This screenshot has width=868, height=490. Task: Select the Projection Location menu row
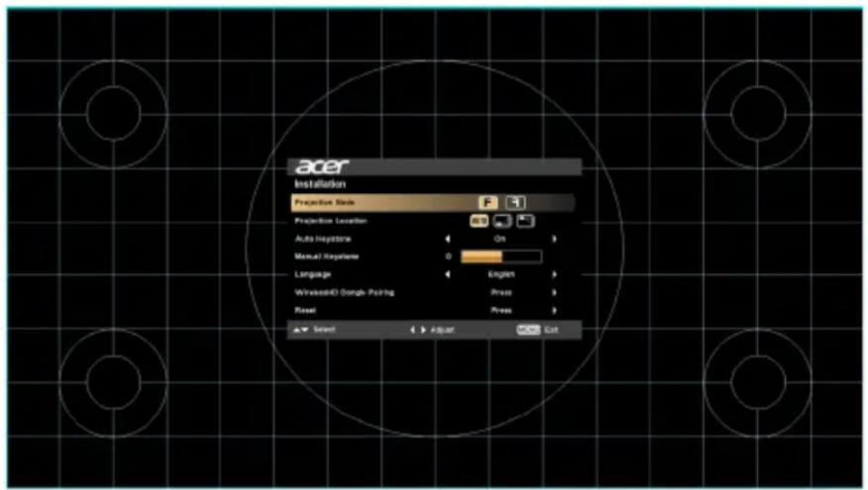tap(434, 221)
